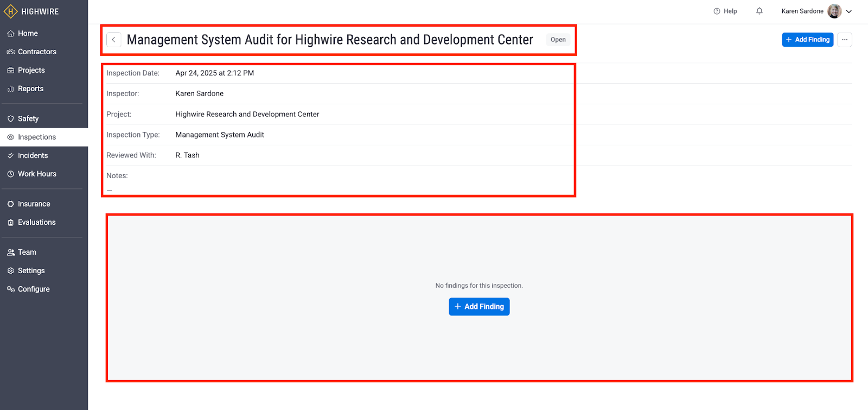Screen dimensions: 868x410
Task: Expand the user account dropdown arrow
Action: (x=849, y=11)
